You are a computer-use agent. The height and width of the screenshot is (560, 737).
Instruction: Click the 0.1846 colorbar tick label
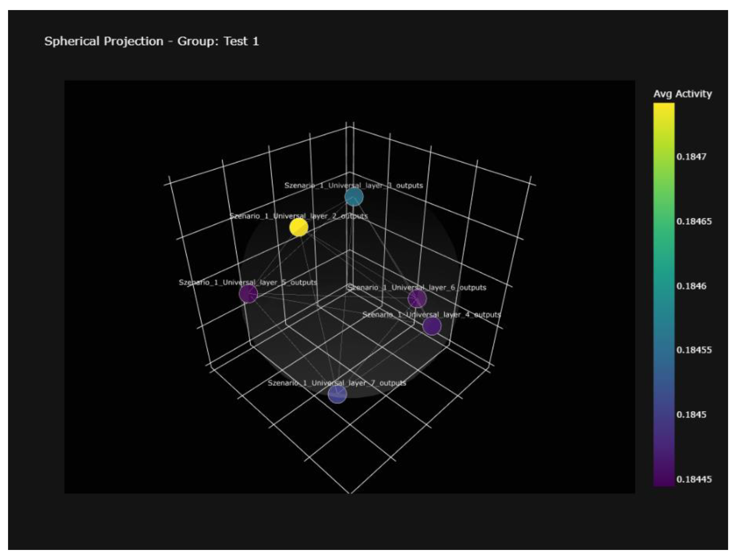pyautogui.click(x=691, y=286)
